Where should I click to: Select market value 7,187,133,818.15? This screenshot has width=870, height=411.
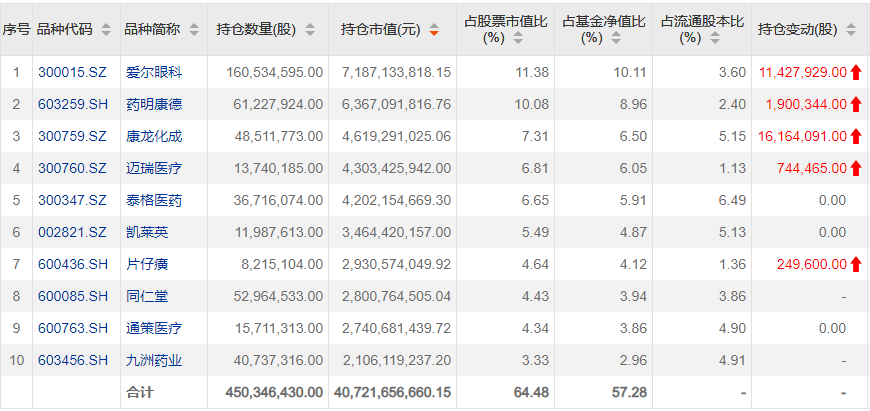(396, 72)
